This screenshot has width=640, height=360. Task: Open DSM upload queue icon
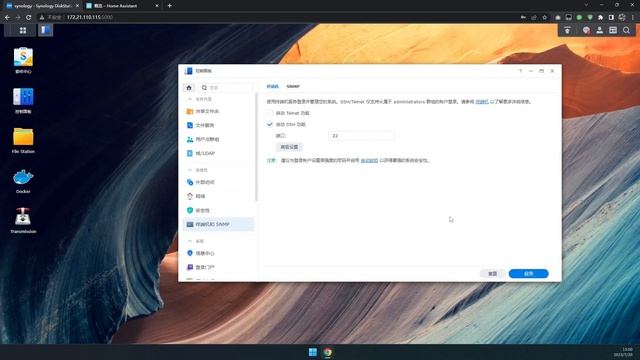coord(567,30)
